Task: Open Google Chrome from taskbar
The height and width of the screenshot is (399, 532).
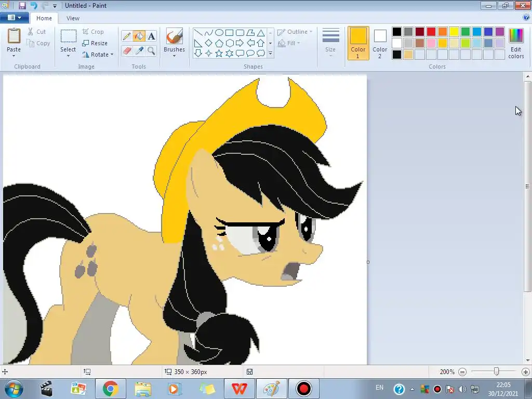Action: 110,389
